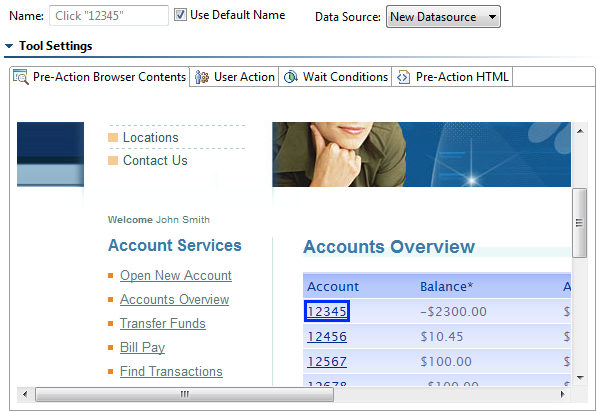
Task: Select the Pre-Action Browser Contents tab
Action: click(x=99, y=77)
